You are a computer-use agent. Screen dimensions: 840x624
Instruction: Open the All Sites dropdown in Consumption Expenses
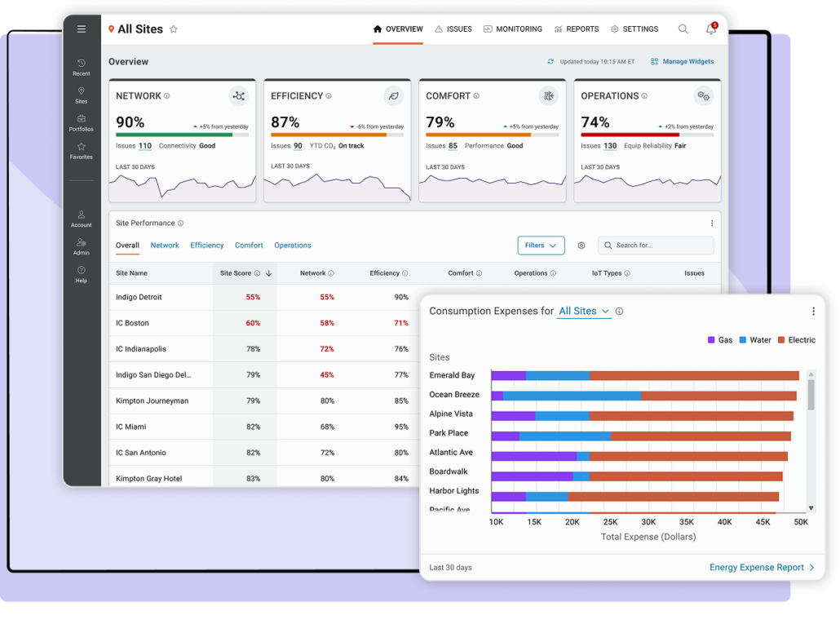tap(584, 312)
